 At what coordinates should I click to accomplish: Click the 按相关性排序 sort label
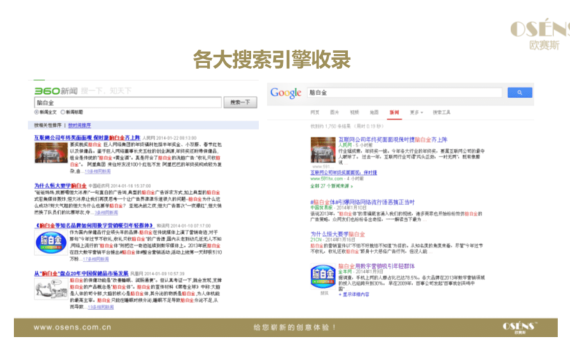click(x=48, y=125)
